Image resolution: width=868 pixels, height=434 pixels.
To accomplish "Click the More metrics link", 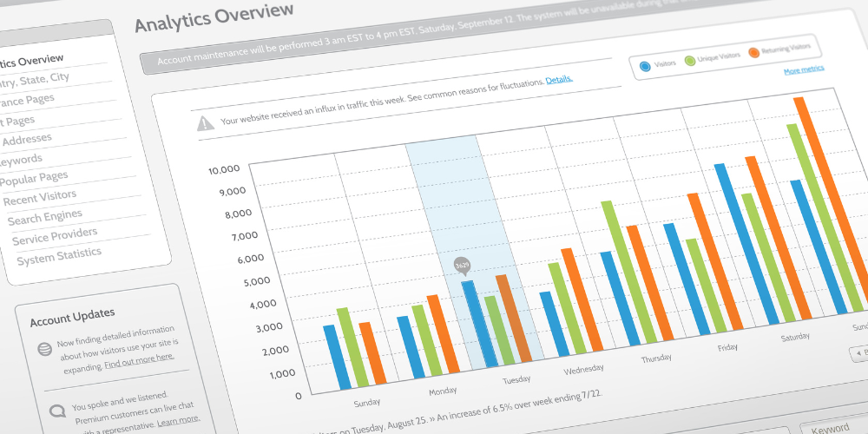I will [804, 70].
